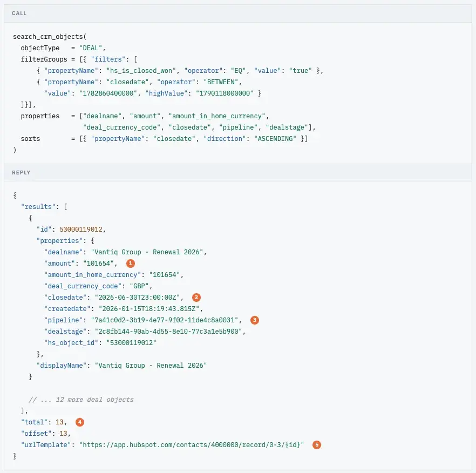Click "amount_in_home_currency" in the CALL properties list
This screenshot has width=476, height=473.
point(217,116)
